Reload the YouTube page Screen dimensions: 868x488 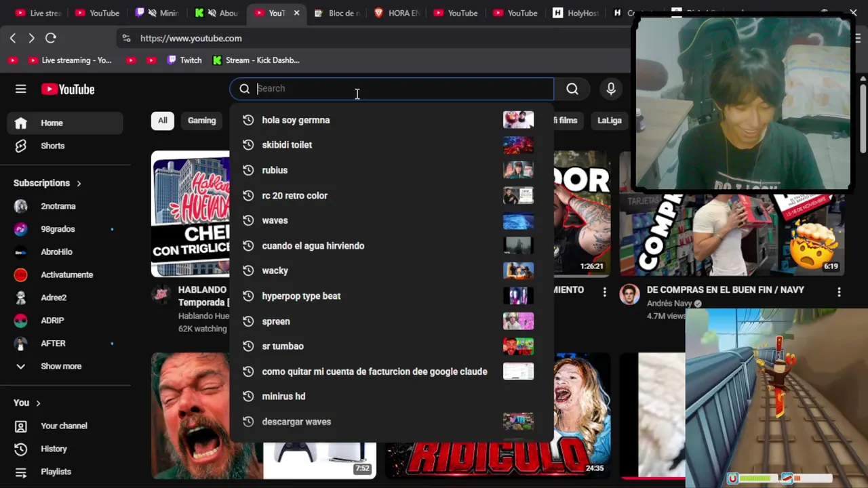[50, 38]
